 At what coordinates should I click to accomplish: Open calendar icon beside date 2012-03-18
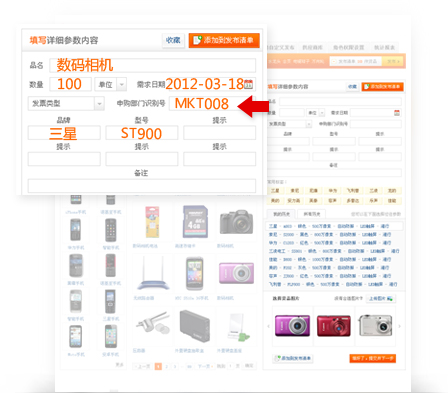coord(248,84)
